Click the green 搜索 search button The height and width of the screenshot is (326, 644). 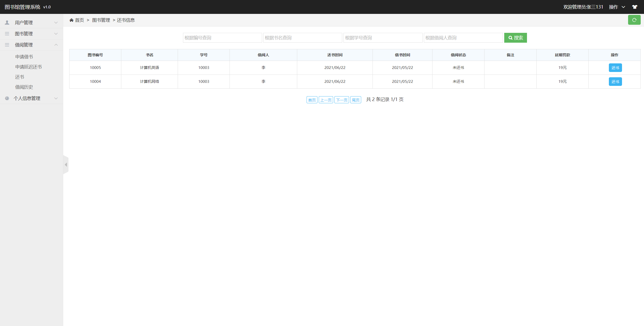515,38
